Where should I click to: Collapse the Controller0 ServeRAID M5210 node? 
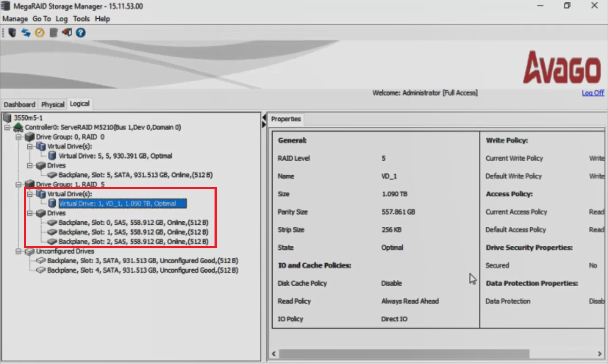tap(7, 127)
